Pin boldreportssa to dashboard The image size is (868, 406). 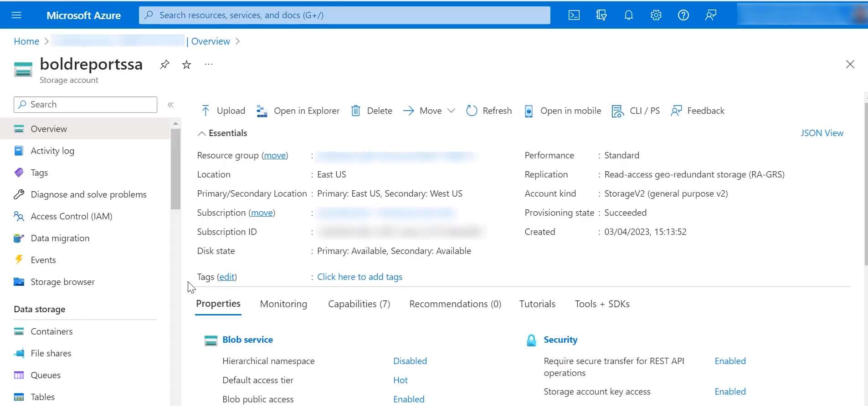pyautogui.click(x=164, y=65)
